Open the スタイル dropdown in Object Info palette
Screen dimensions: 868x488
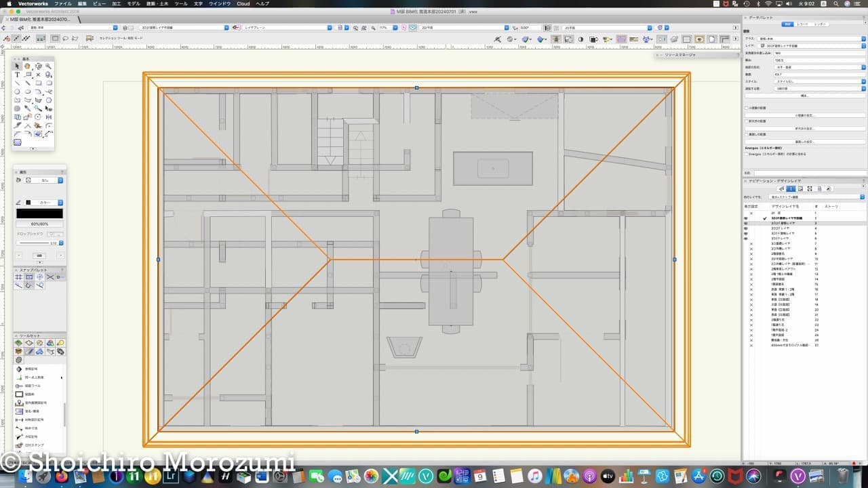[x=818, y=81]
